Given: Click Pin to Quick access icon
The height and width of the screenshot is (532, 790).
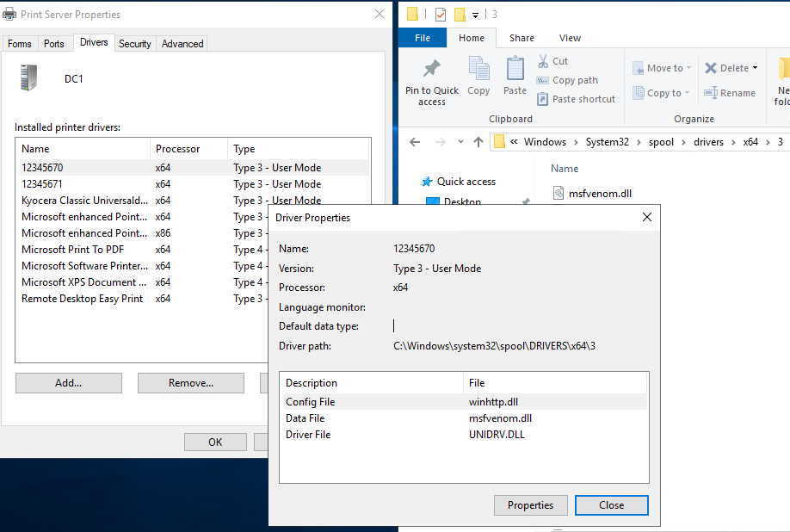Looking at the screenshot, I should pos(432,70).
